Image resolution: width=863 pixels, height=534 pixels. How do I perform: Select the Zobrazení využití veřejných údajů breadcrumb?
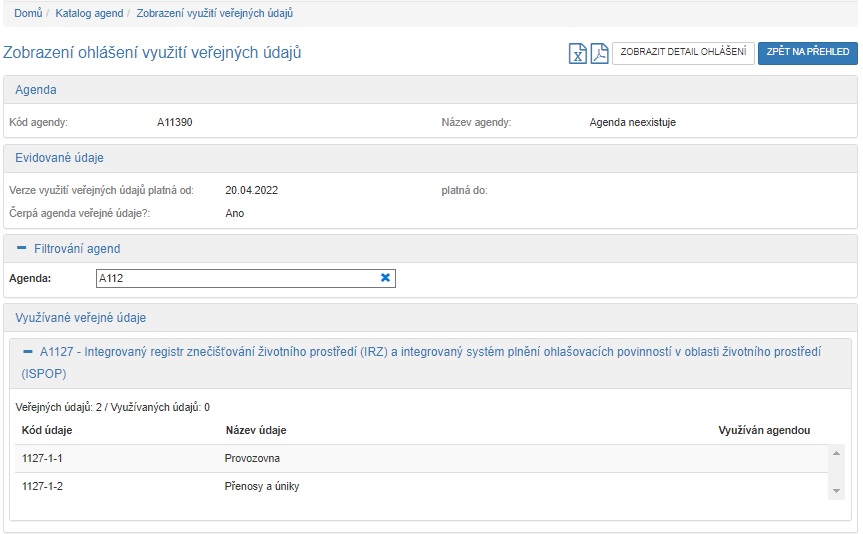pos(214,14)
